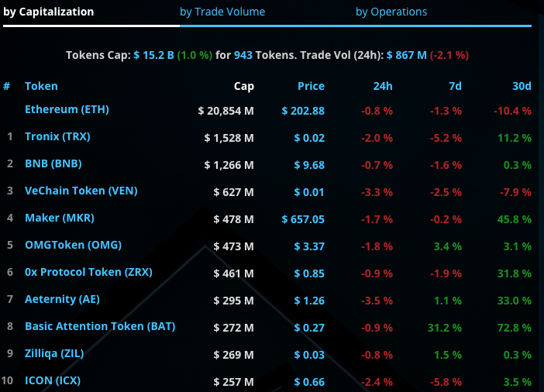Click the 30d column header
Viewport: 544px width, 392px height.
pyautogui.click(x=522, y=86)
